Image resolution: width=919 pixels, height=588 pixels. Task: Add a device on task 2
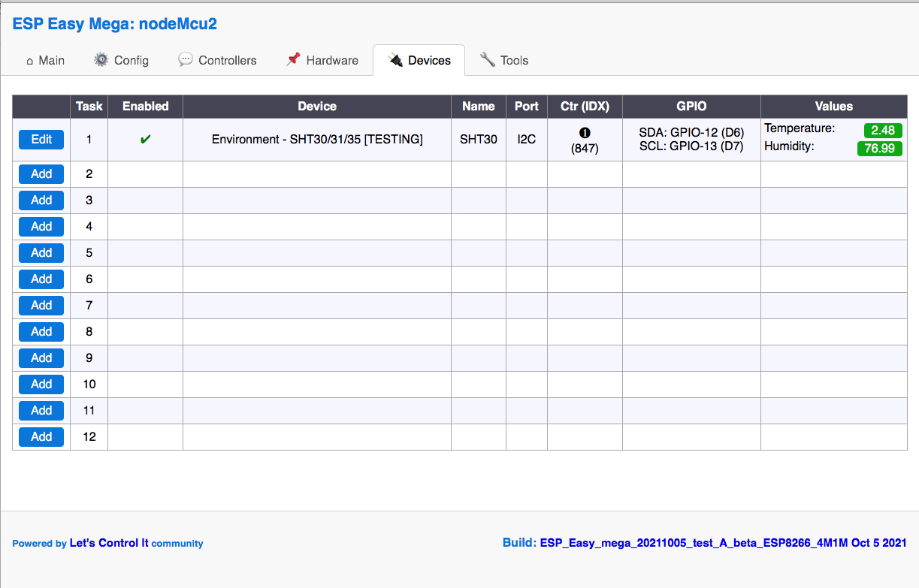click(41, 173)
